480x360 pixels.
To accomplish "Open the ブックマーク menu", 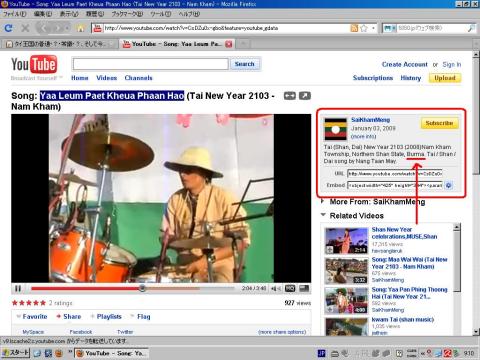I will pyautogui.click(x=127, y=14).
